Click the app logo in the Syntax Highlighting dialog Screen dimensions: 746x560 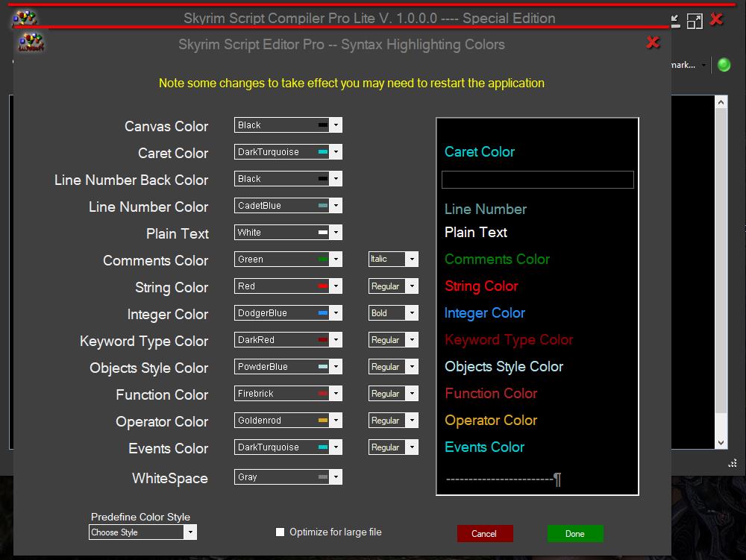(x=31, y=43)
